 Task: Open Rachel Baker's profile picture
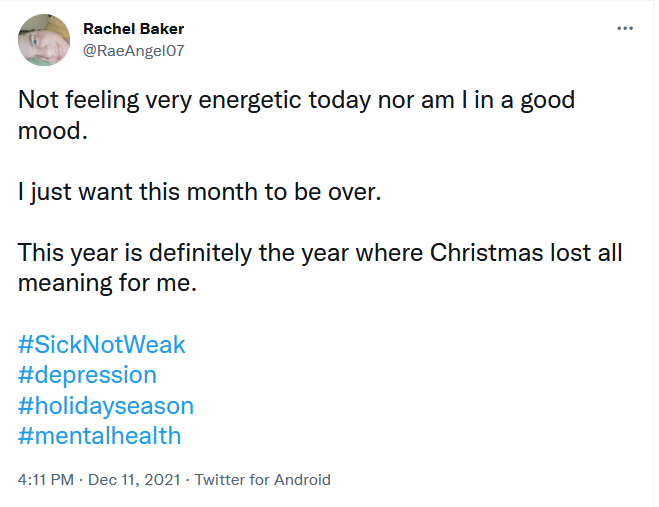(x=44, y=40)
